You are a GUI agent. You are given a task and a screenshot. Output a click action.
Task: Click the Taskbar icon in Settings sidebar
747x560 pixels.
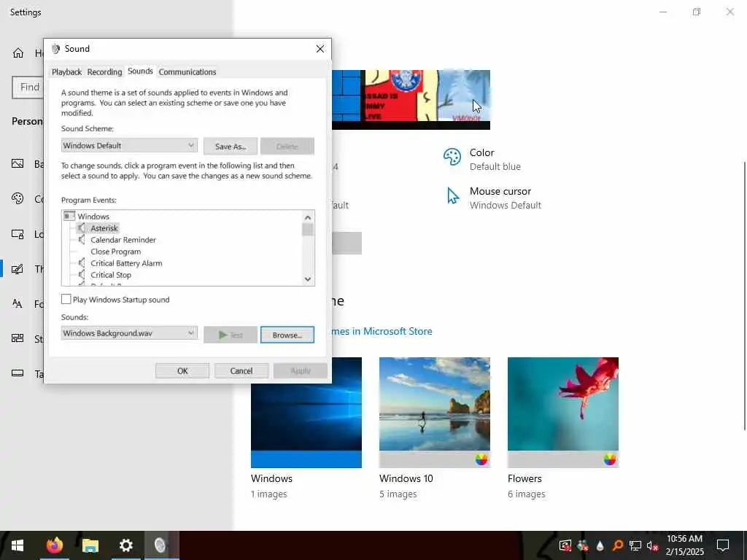pos(18,373)
